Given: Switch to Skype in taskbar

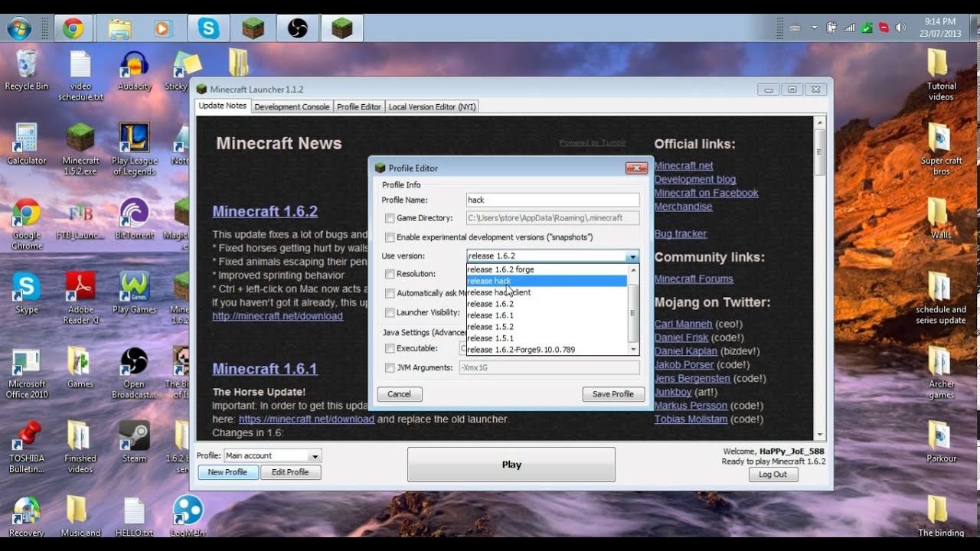Looking at the screenshot, I should [208, 29].
